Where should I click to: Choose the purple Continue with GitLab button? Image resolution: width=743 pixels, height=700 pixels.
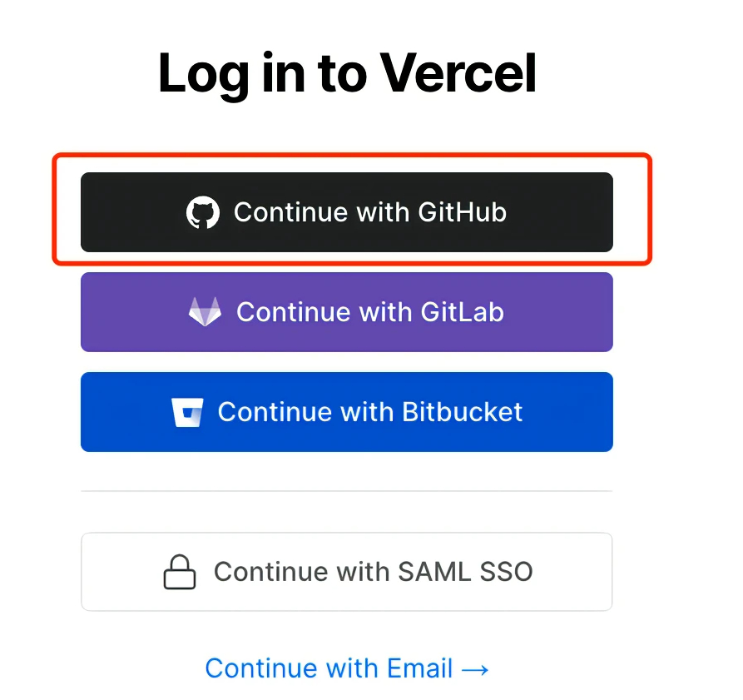[x=347, y=312]
